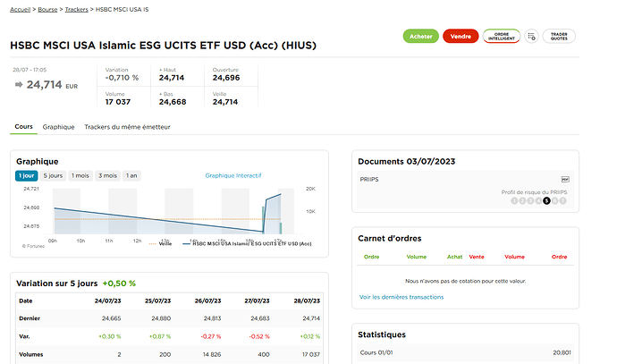This screenshot has width=617, height=364.
Task: Select the 1 mois chart period
Action: click(80, 175)
